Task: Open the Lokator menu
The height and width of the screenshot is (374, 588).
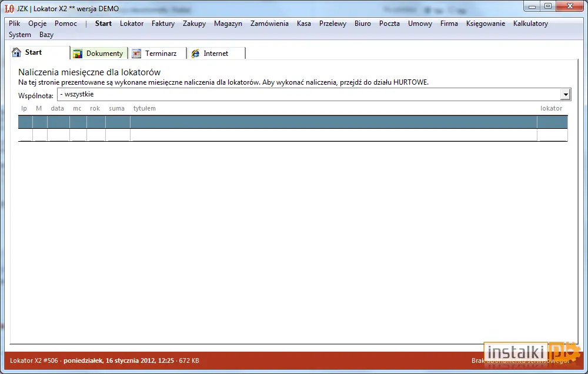Action: (132, 24)
